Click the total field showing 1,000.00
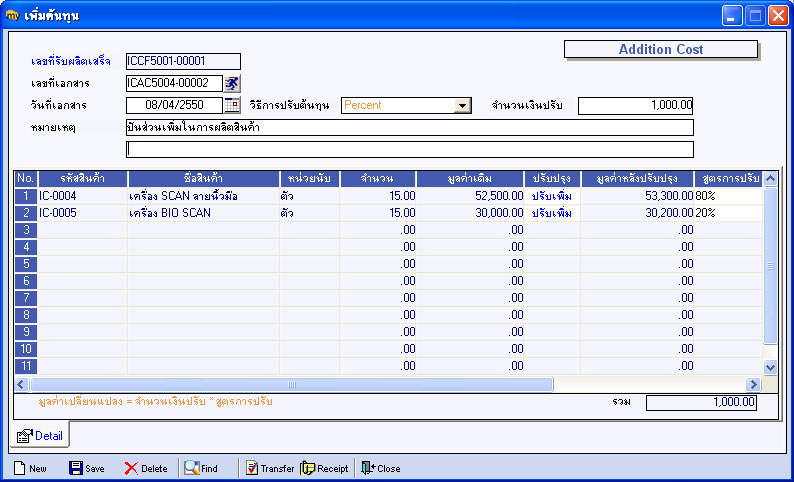Viewport: 794px width, 482px height. 701,403
